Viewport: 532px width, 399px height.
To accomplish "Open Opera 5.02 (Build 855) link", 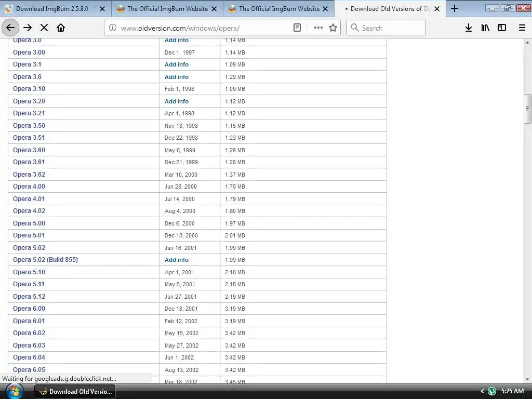I will pos(46,260).
